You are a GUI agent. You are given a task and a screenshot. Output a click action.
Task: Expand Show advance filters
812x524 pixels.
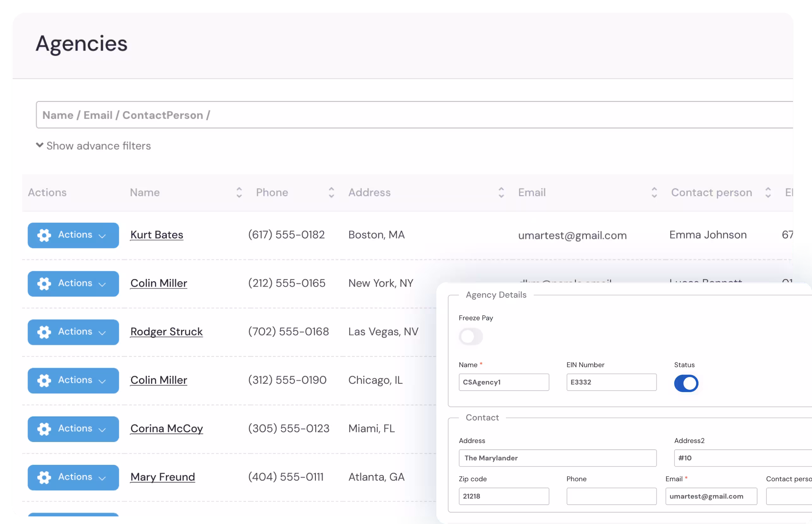[94, 146]
